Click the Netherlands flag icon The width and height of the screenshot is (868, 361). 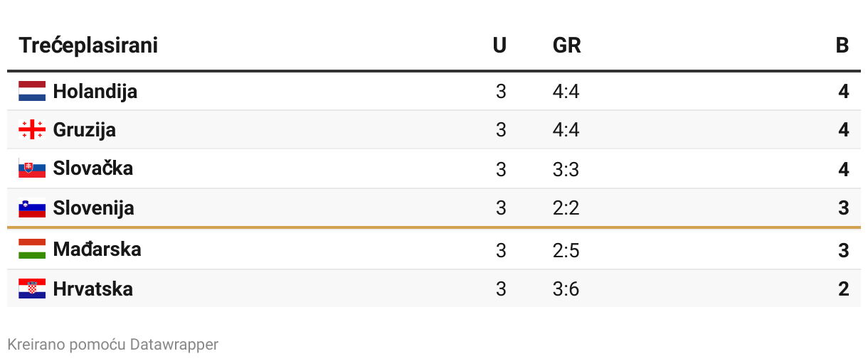coord(32,91)
